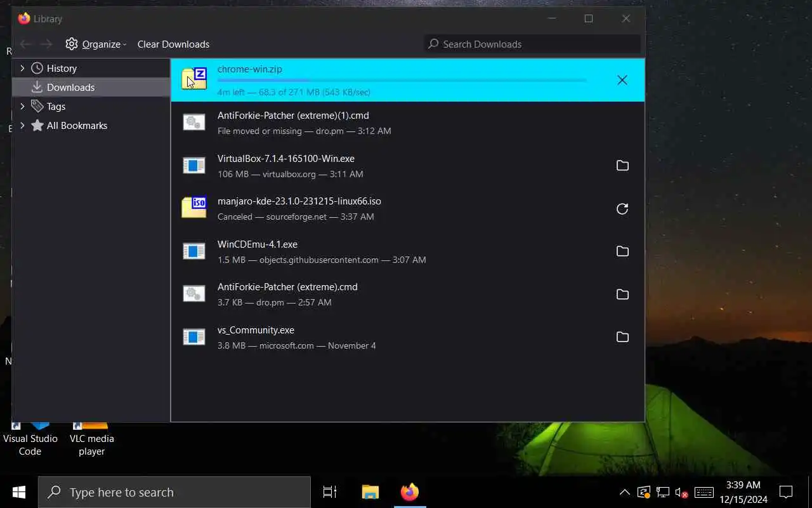Screen dimensions: 812x508
Task: Open Visual Studio Code desktop shortcut
Action: (x=30, y=439)
